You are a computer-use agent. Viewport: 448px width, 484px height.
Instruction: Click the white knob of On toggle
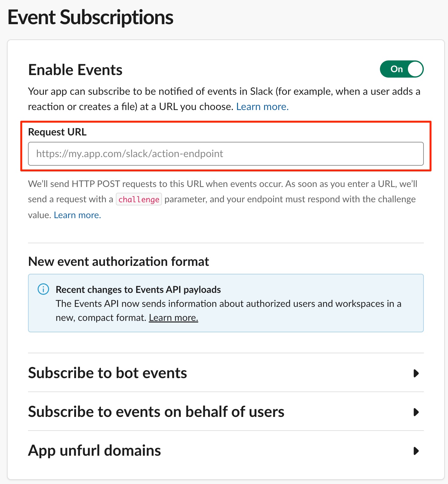pos(415,69)
